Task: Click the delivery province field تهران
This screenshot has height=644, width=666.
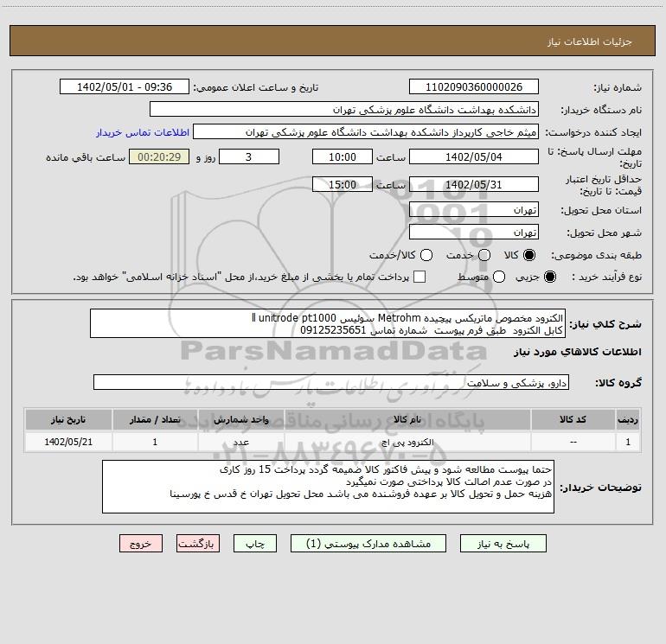Action: pos(474,209)
